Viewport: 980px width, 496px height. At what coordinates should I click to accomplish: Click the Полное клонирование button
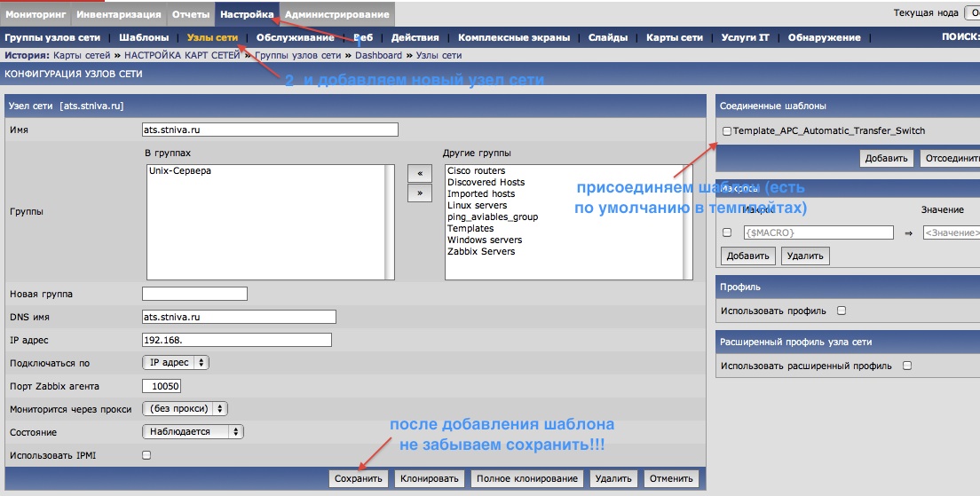pyautogui.click(x=527, y=479)
